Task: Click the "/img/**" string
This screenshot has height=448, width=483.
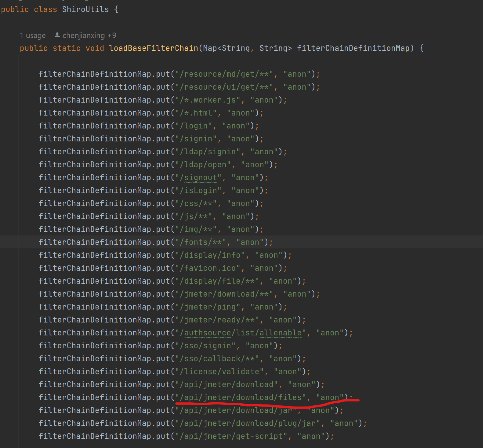Action: coord(196,229)
